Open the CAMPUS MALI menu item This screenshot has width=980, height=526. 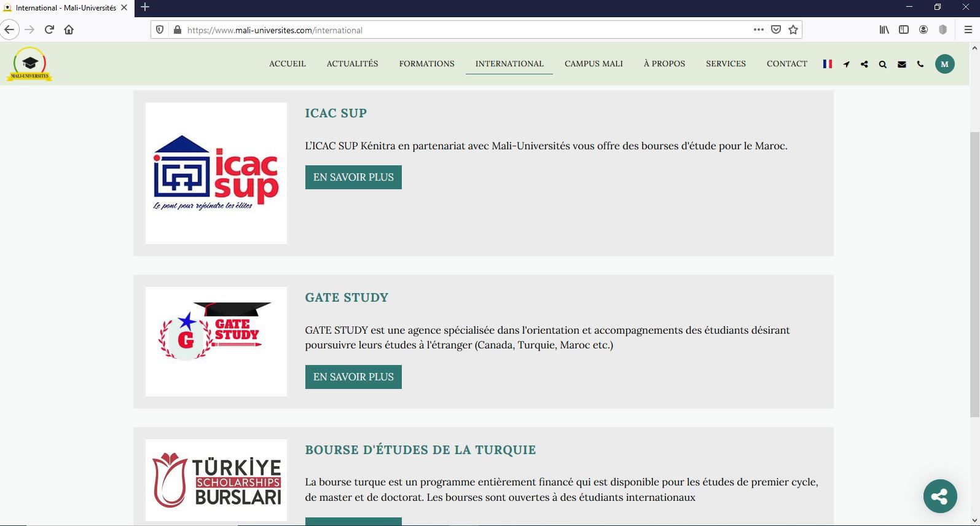click(594, 64)
